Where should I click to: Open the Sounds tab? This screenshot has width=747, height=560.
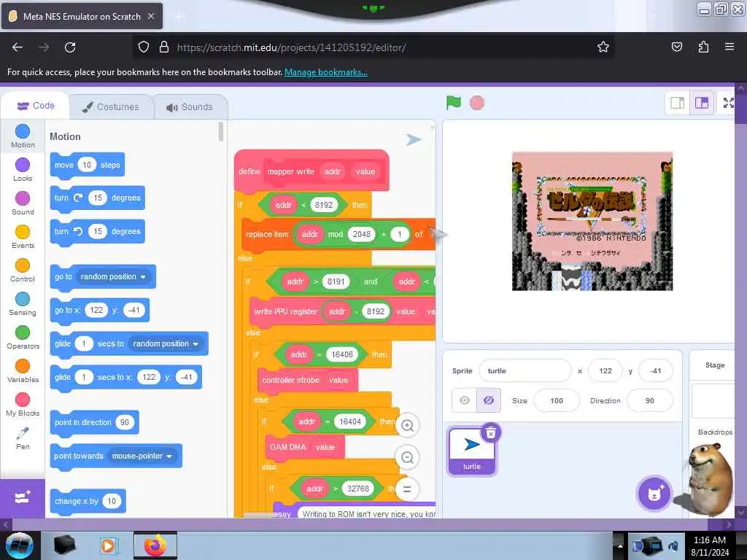[x=190, y=106]
